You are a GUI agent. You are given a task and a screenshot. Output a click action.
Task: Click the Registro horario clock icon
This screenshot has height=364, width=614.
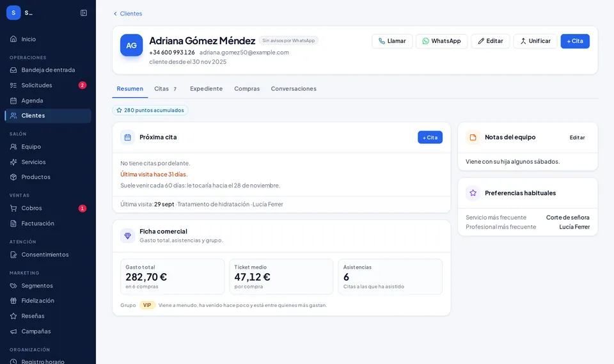(x=13, y=361)
